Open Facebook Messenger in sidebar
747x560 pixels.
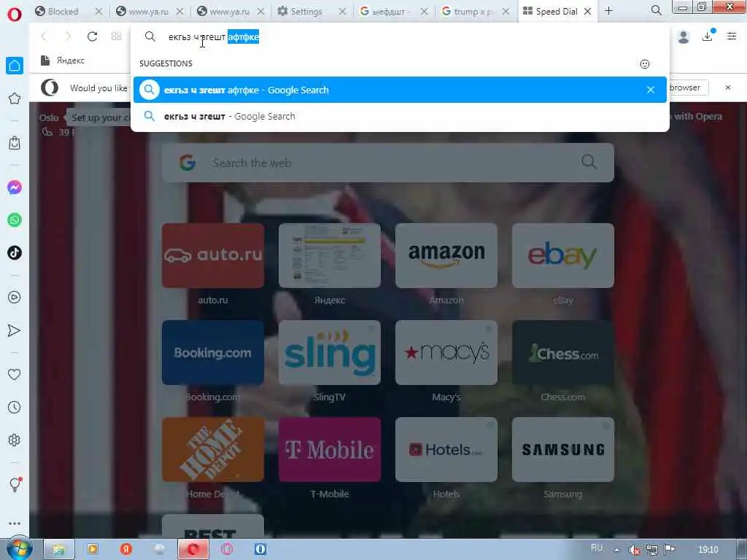pyautogui.click(x=15, y=187)
